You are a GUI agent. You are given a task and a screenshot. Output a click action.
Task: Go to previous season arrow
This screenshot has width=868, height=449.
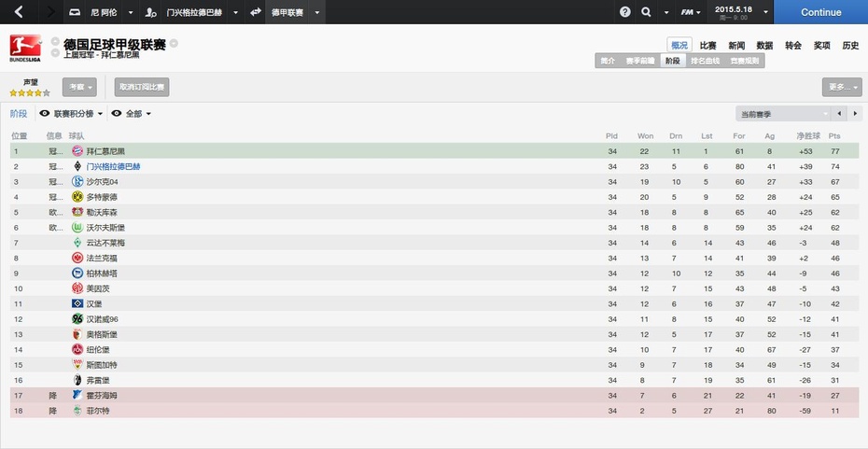pos(840,114)
